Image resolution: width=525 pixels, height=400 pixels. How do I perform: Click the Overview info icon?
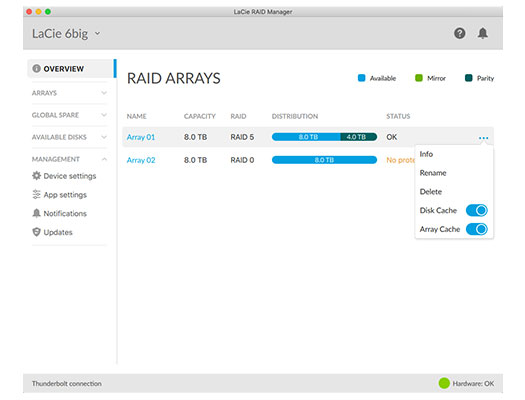point(36,69)
